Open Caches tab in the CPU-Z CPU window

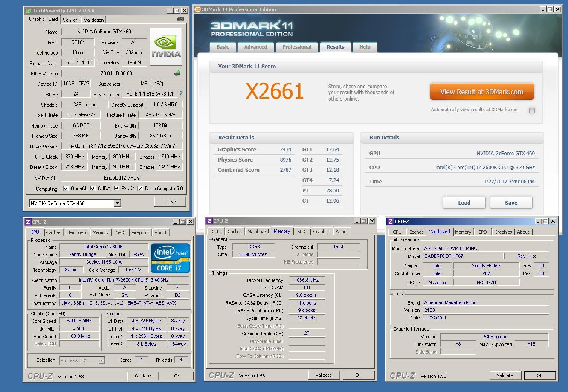tap(54, 232)
